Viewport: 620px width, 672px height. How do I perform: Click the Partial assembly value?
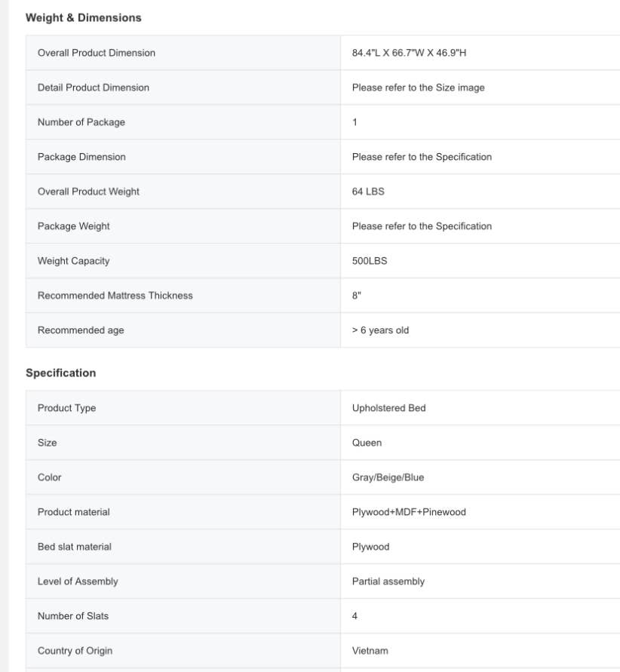point(388,581)
